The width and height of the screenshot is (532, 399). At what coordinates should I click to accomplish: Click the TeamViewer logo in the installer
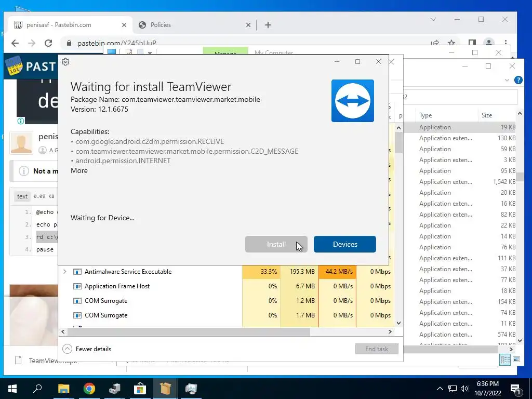pyautogui.click(x=353, y=101)
